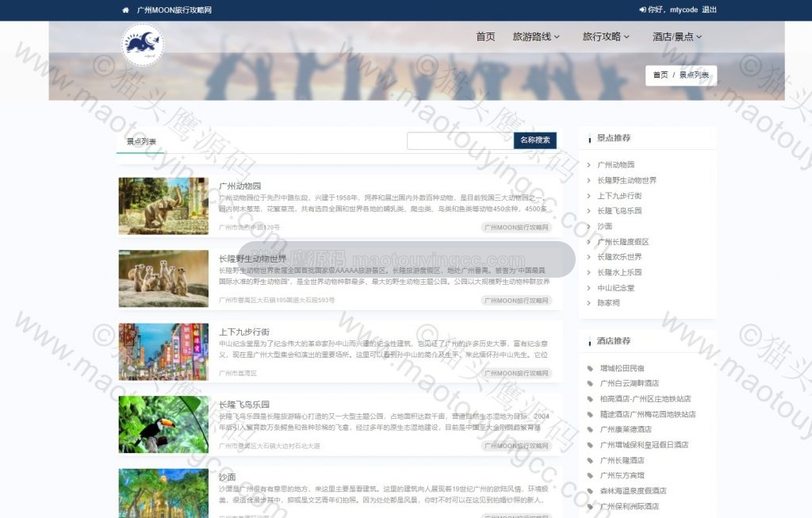Open 沙面 list entry title
The image size is (812, 518).
228,477
